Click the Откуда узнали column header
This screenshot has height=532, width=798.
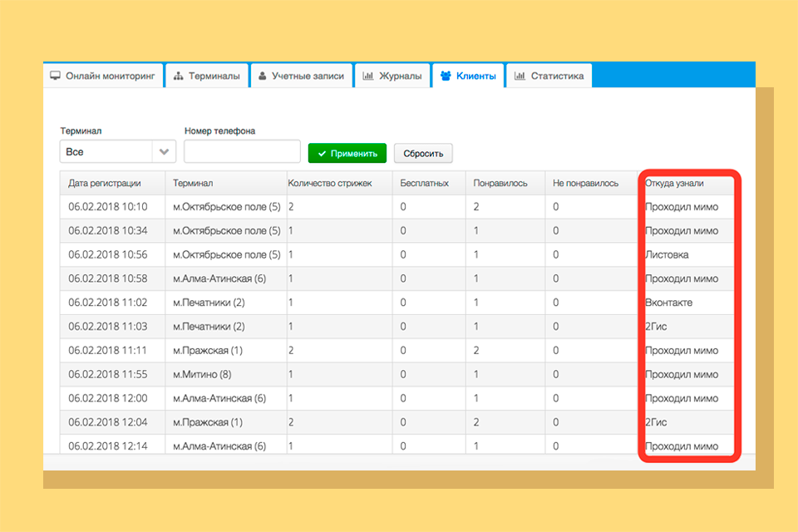[x=674, y=183]
